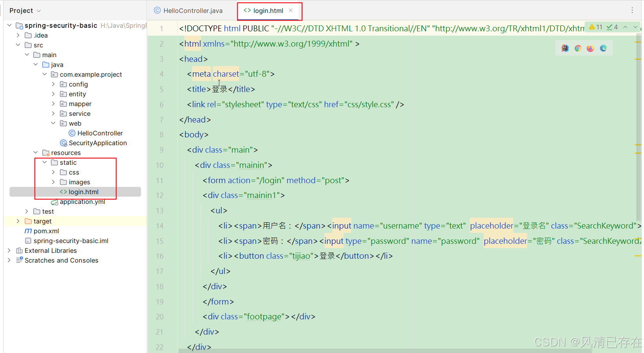The width and height of the screenshot is (644, 353).
Task: Open login.html in Edge browser icon
Action: (603, 48)
